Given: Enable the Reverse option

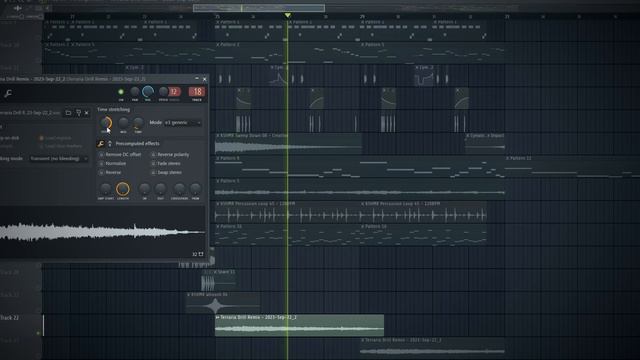Looking at the screenshot, I should click(111, 172).
